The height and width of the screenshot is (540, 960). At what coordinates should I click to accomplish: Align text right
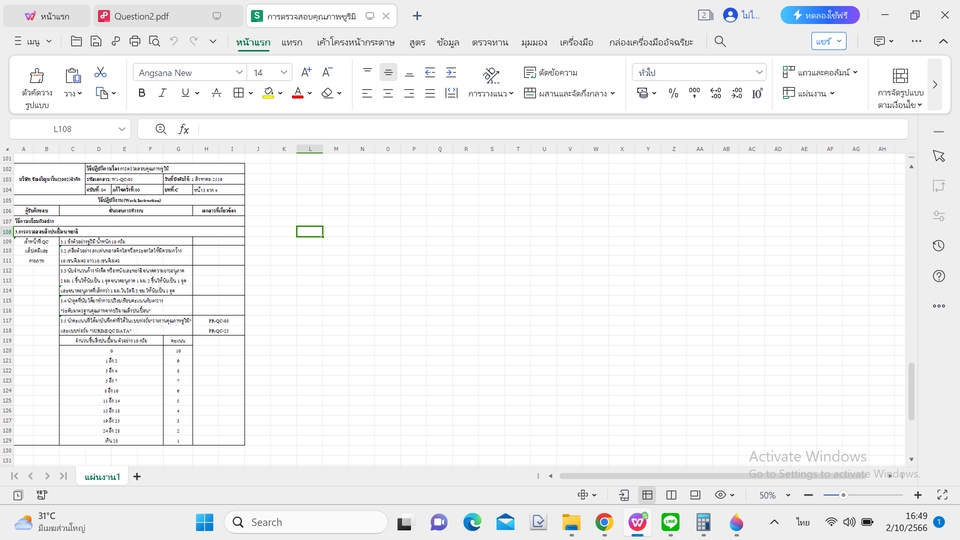click(409, 93)
